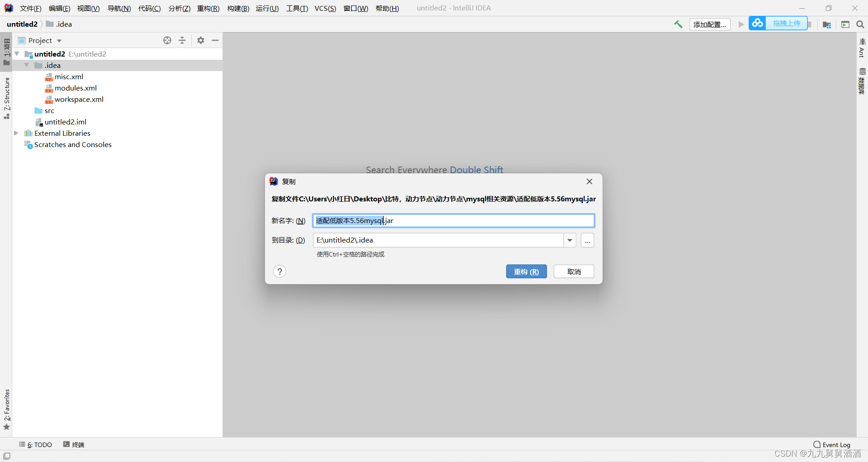Open the 工具(T) menu

click(x=297, y=8)
